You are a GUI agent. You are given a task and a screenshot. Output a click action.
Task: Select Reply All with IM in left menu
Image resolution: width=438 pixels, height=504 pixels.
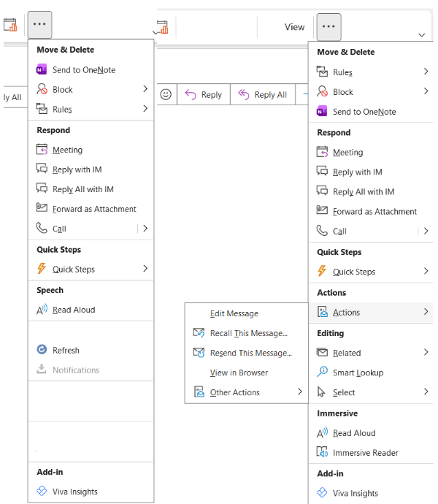click(91, 189)
